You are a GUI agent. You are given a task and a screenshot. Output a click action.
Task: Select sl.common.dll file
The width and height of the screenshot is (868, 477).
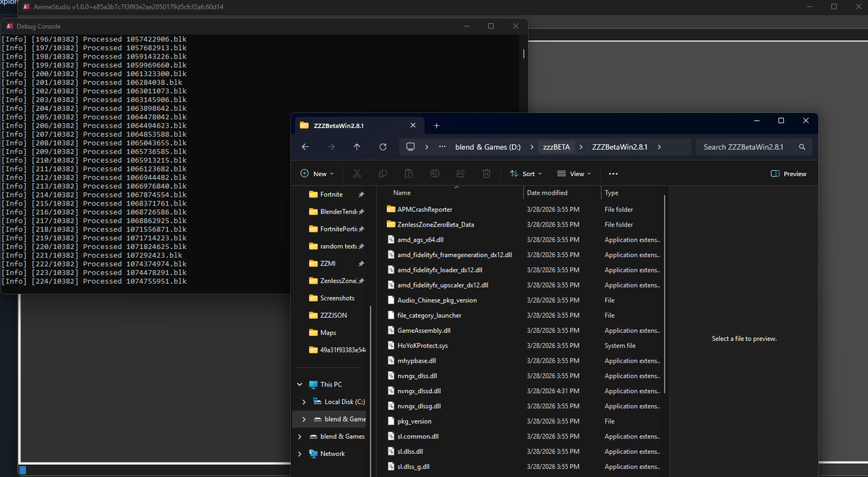418,436
